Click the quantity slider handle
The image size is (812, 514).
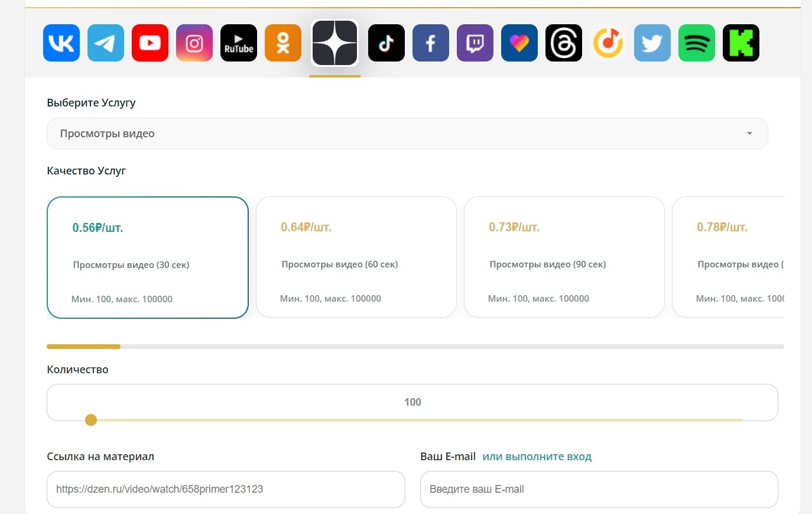(x=91, y=420)
